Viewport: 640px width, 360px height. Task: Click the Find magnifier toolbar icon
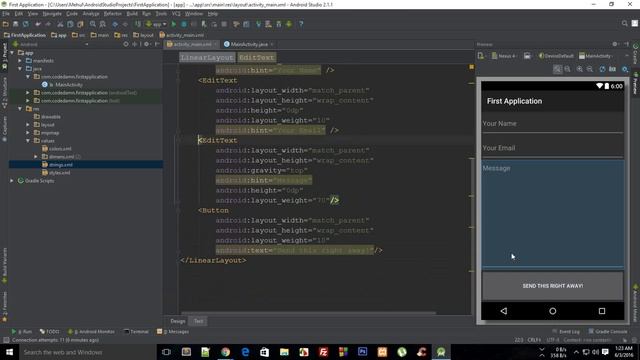(x=93, y=24)
